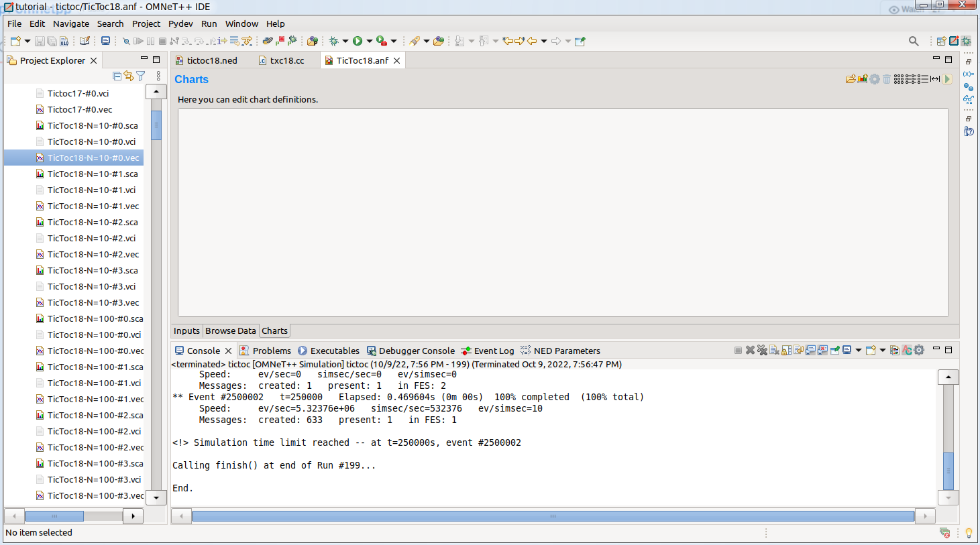Click the Scroll Lock icon in Console toolbar

click(785, 350)
